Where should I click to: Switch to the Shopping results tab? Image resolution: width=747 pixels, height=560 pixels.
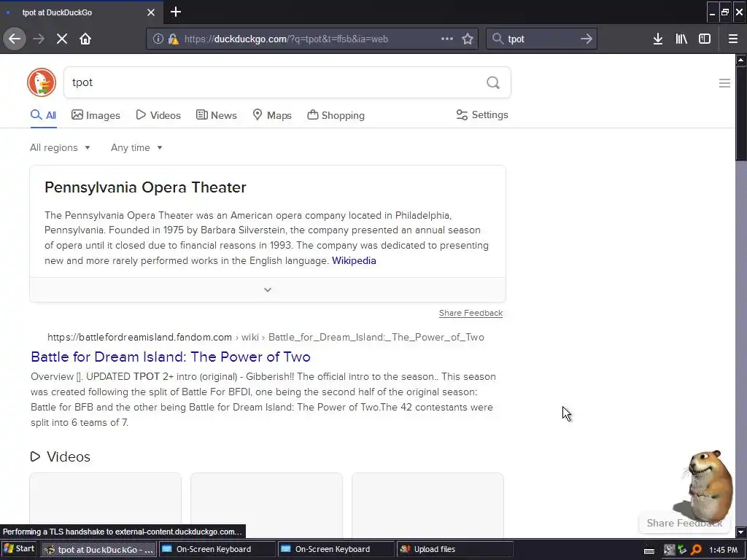click(x=336, y=115)
